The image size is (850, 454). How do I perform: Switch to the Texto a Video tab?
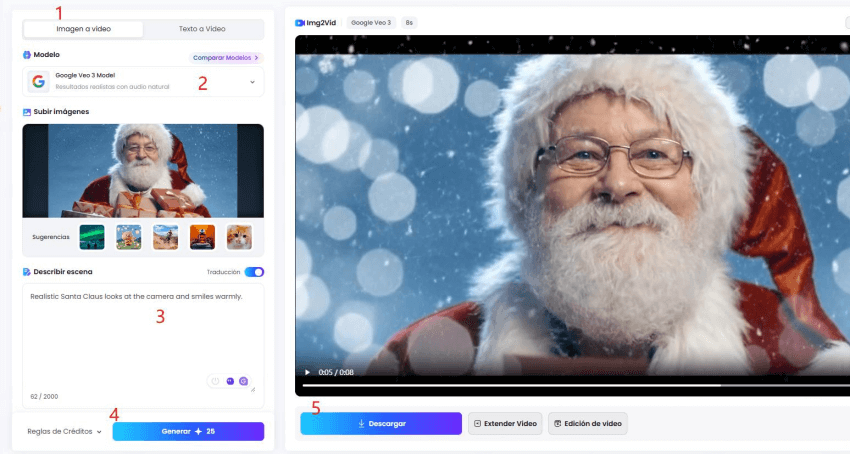[x=202, y=29]
